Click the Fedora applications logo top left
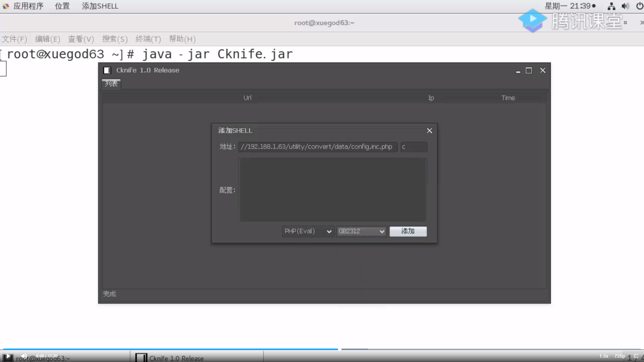 tap(6, 6)
